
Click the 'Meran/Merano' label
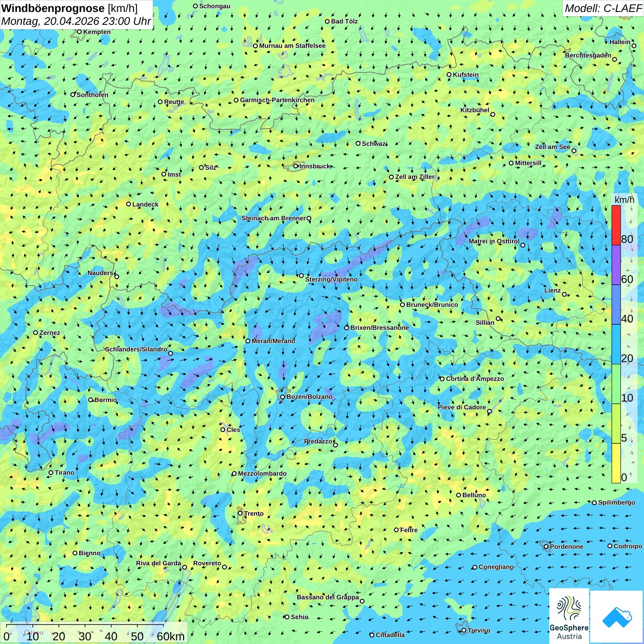coord(273,341)
